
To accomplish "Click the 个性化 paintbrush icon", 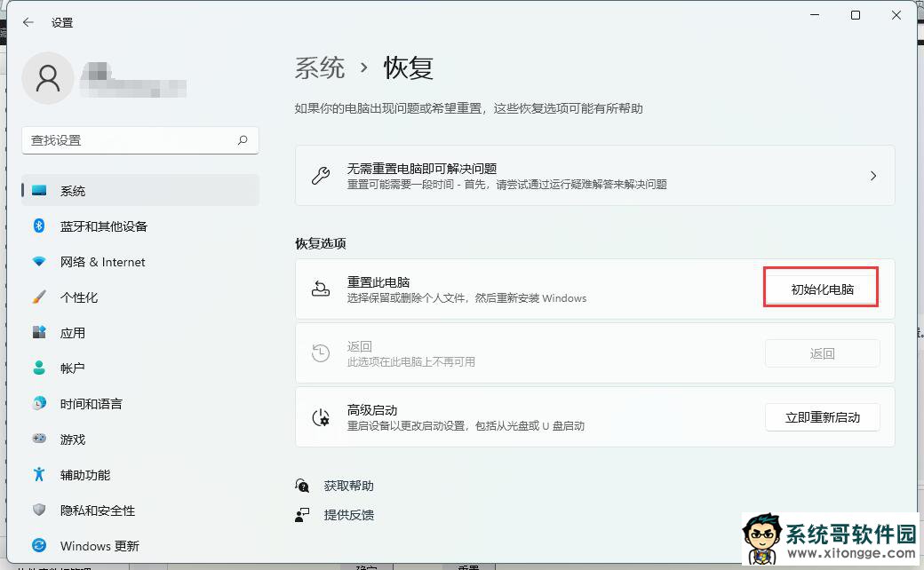I will [x=39, y=297].
